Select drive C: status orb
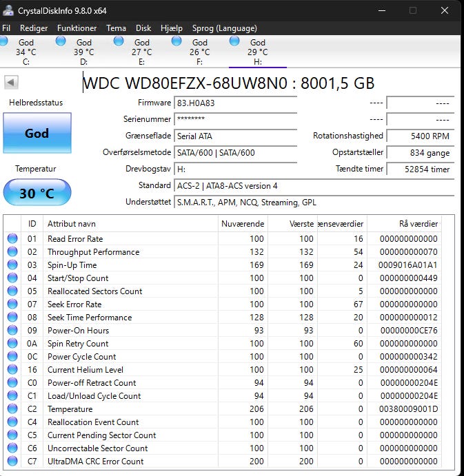The image size is (464, 476). click(4, 41)
